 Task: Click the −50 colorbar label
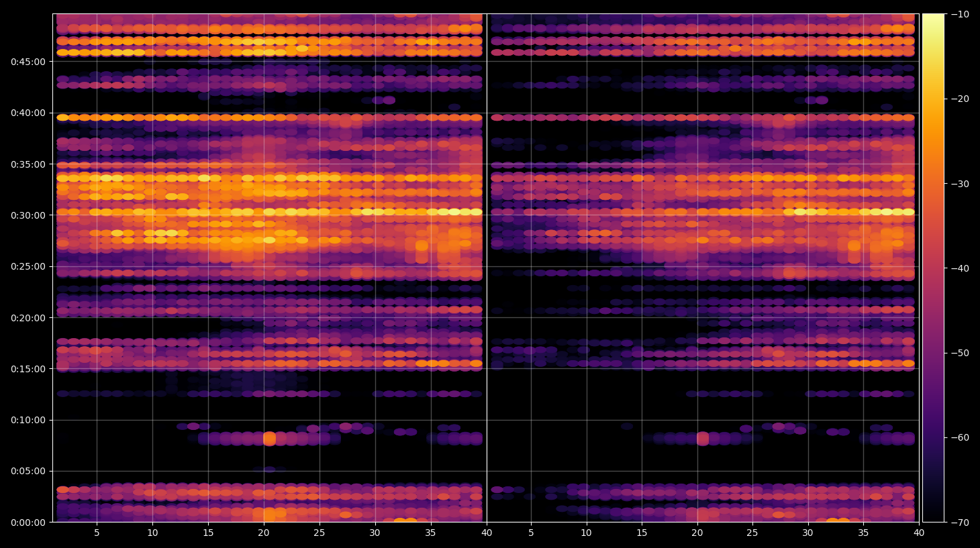coord(960,353)
